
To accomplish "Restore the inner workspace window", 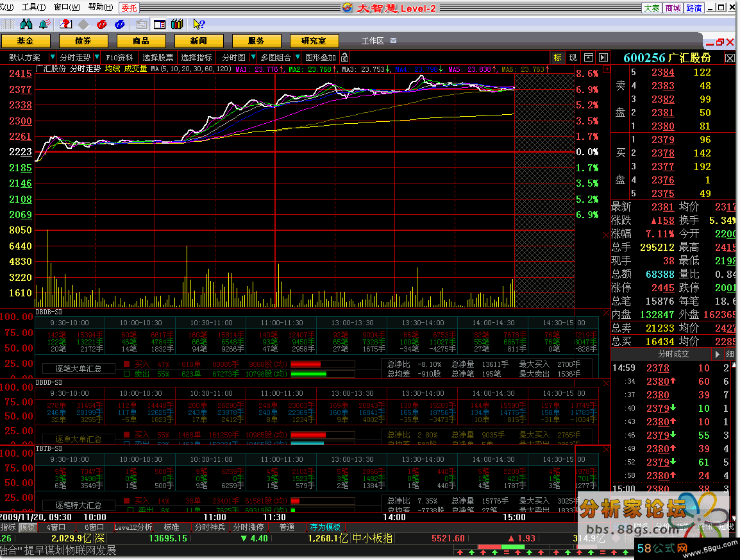I will tap(719, 42).
